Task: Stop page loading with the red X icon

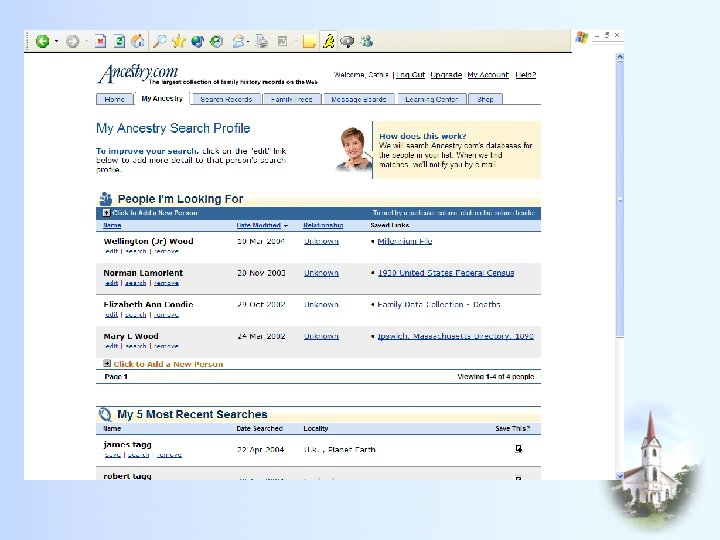Action: (x=100, y=41)
